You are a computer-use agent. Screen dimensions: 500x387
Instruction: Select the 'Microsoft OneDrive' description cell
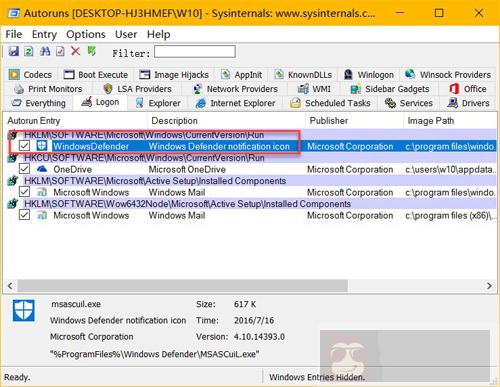[x=187, y=169]
